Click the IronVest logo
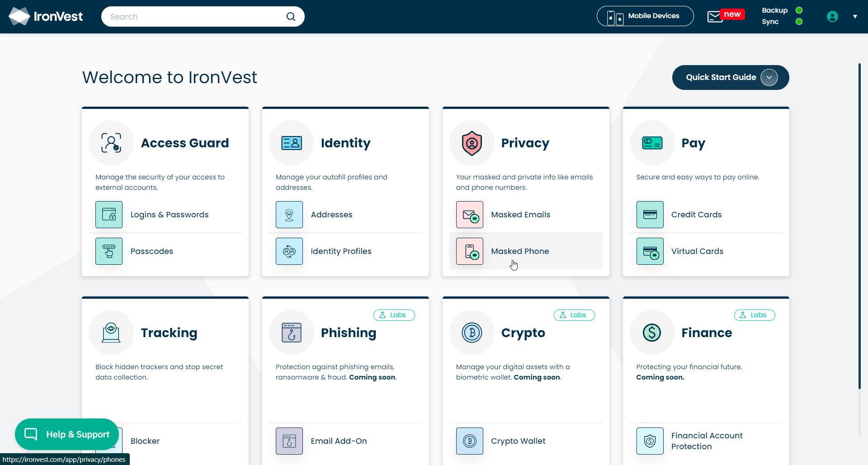Image resolution: width=868 pixels, height=465 pixels. pyautogui.click(x=46, y=17)
